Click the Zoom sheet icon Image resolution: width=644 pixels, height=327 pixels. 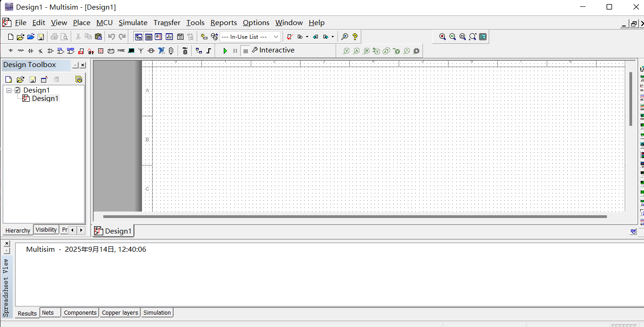pos(473,37)
